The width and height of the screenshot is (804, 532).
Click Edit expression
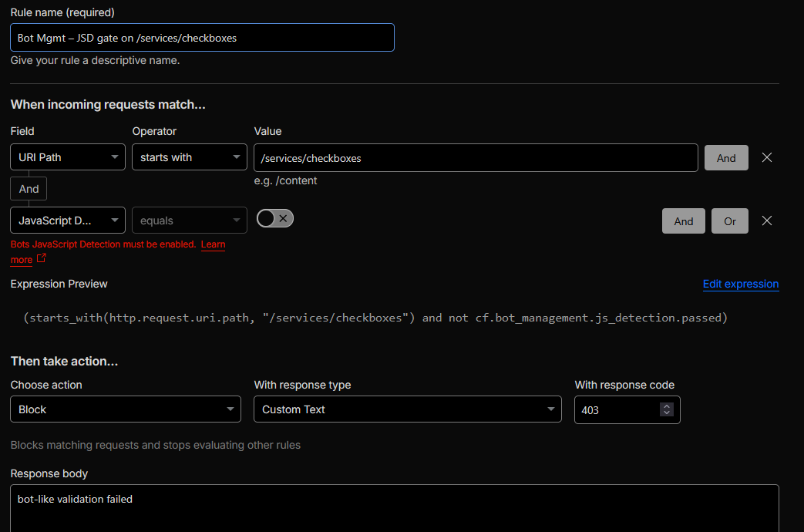click(x=740, y=284)
